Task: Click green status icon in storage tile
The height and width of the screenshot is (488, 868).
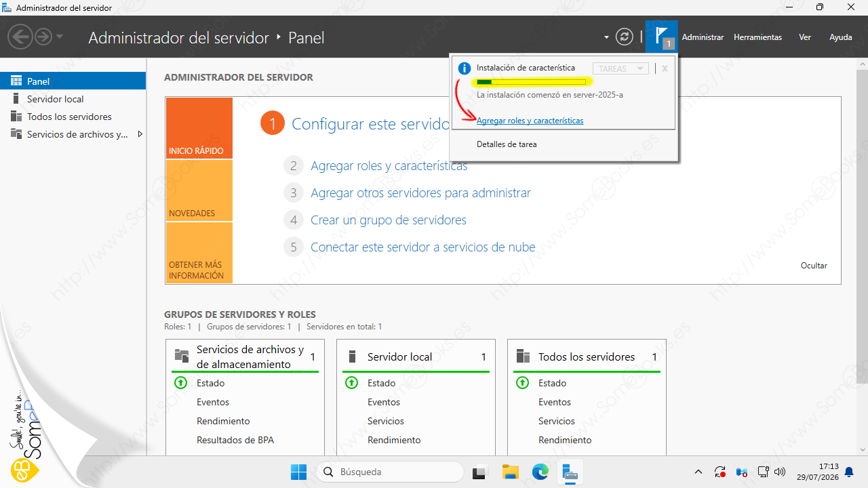Action: 180,383
